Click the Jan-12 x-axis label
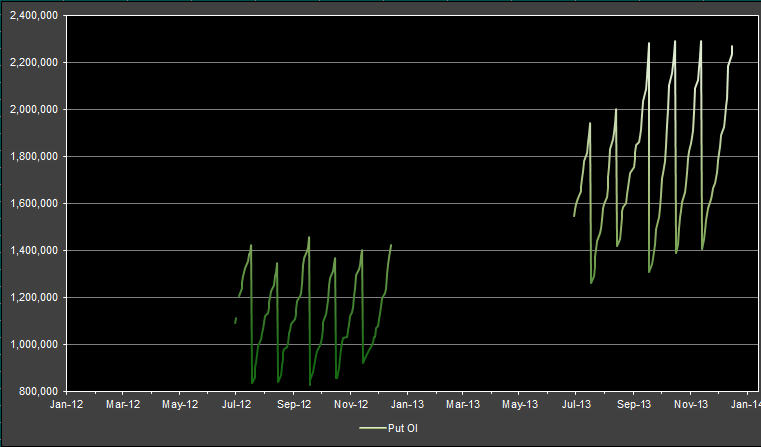Screen dimensions: 761x447 (66, 404)
